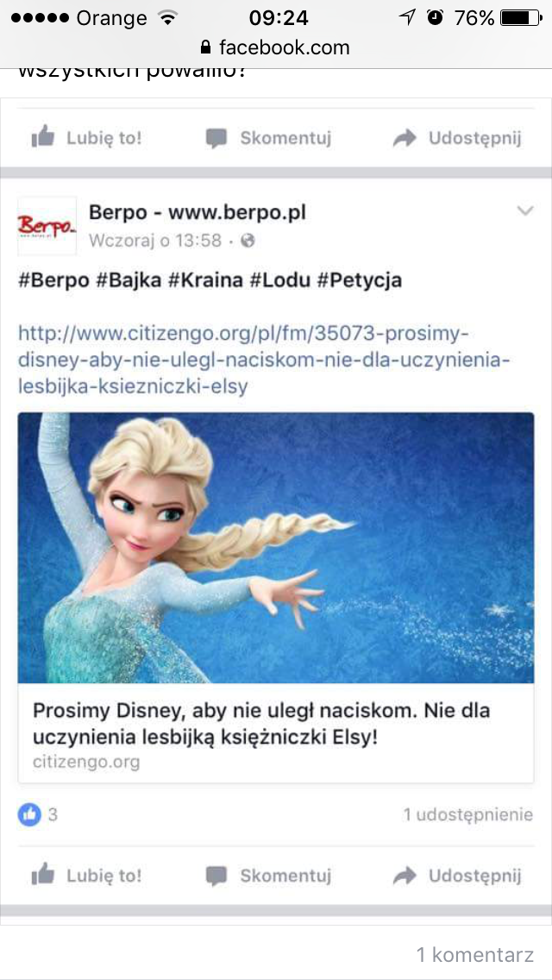The height and width of the screenshot is (980, 552).
Task: Tap top Udostępnij share arrow icon
Action: (405, 138)
